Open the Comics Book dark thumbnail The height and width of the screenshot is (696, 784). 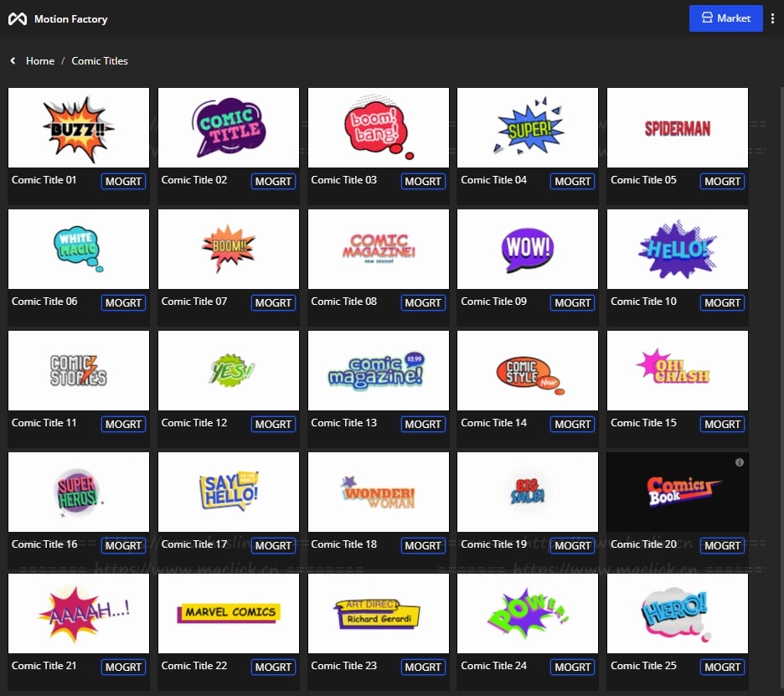tap(677, 492)
